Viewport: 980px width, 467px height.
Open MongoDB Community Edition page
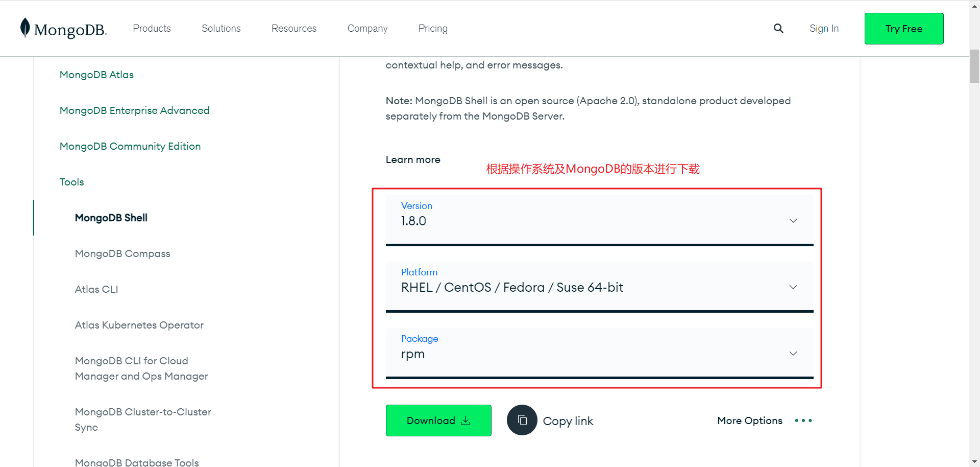click(130, 146)
